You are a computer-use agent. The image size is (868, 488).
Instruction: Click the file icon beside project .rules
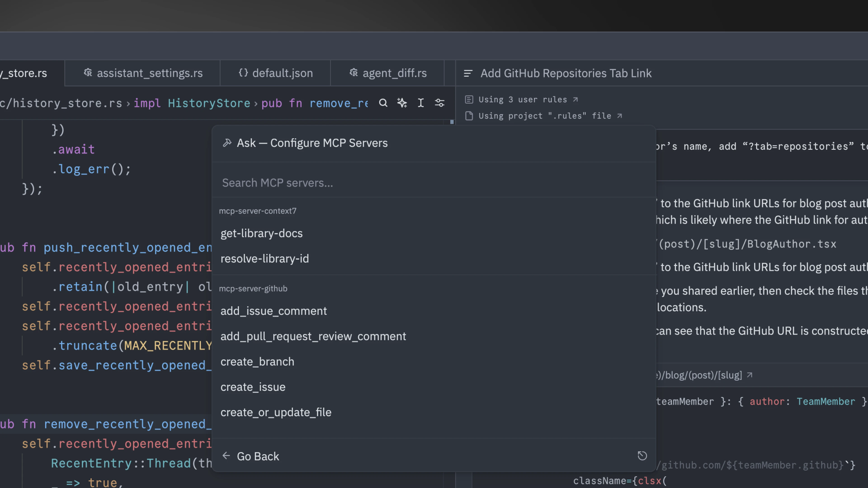469,115
